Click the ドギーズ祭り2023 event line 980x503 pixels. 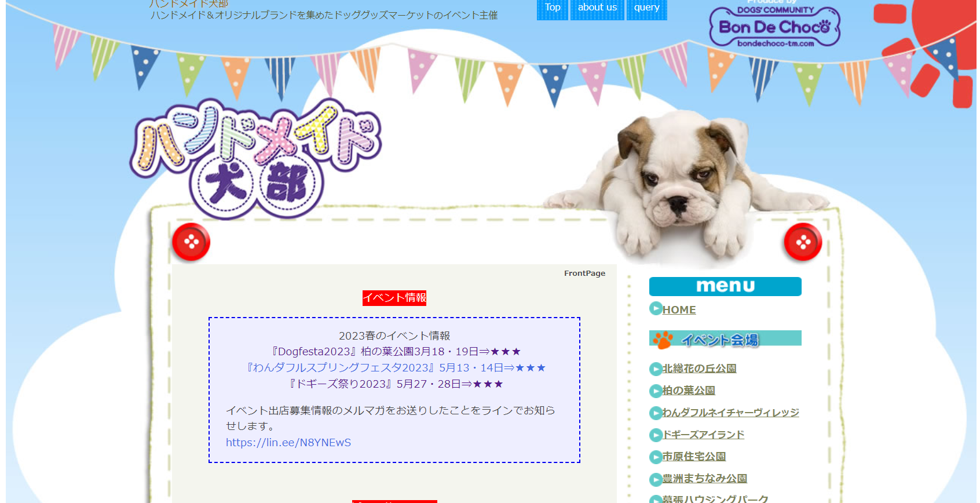coord(396,384)
